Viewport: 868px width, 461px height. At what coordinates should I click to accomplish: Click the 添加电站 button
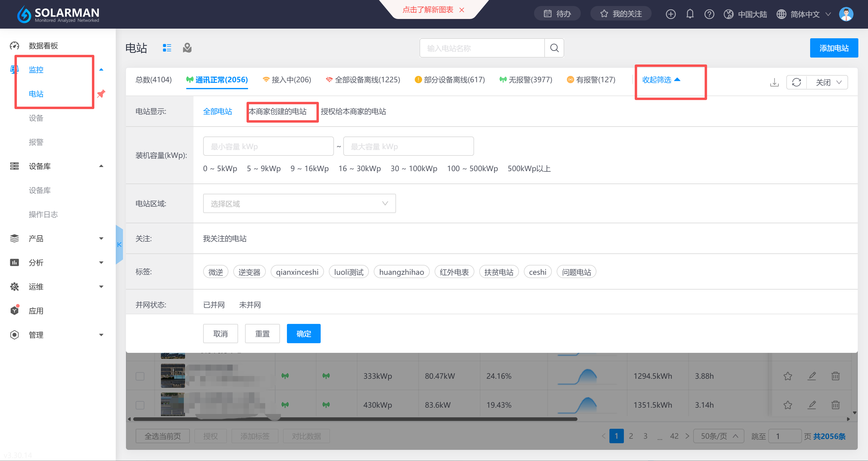(834, 48)
